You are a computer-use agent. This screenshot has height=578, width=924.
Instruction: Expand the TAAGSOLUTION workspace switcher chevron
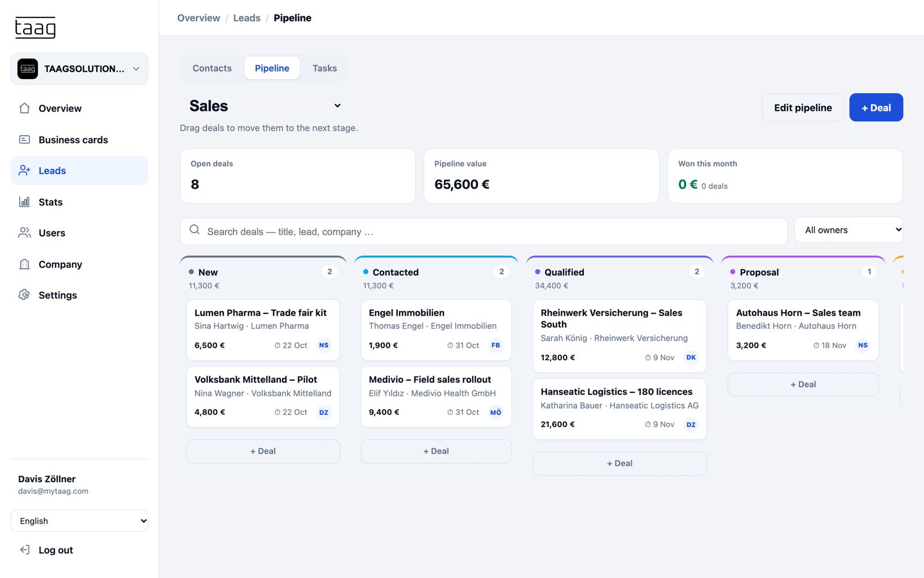click(x=136, y=69)
